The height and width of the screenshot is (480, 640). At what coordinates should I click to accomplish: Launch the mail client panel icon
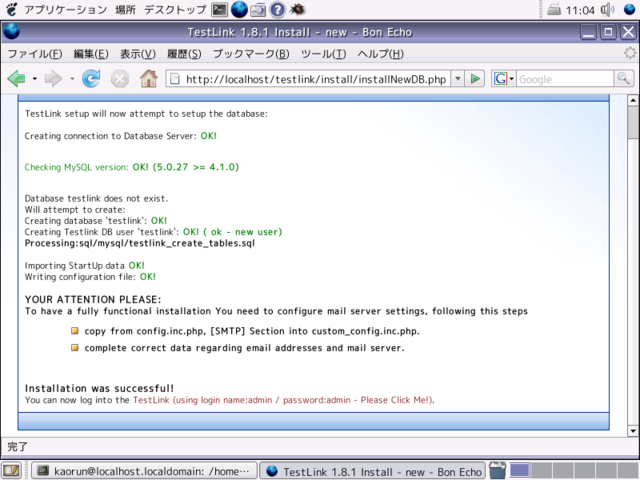258,9
